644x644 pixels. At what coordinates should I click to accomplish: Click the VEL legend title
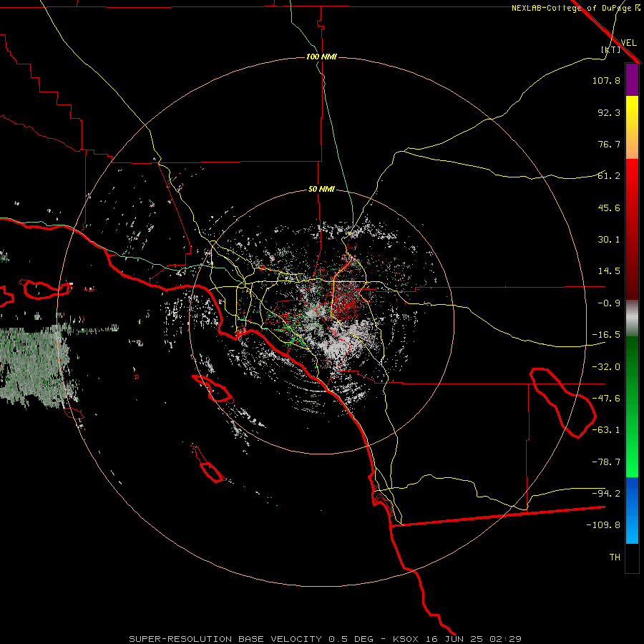629,43
